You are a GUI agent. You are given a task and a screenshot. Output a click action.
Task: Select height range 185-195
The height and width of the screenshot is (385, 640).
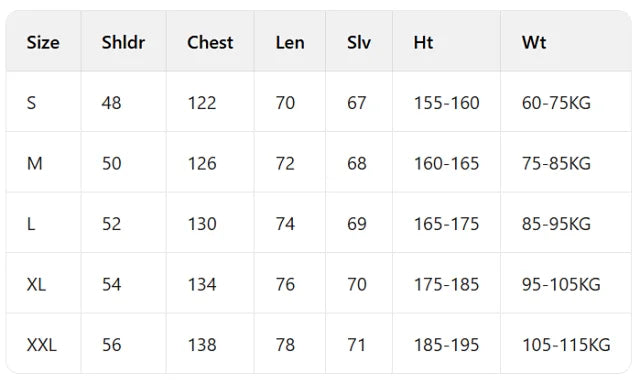point(447,345)
